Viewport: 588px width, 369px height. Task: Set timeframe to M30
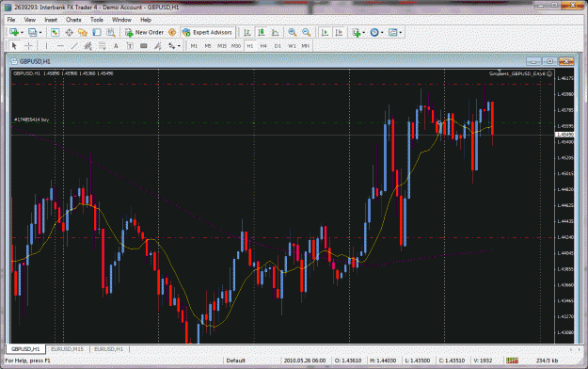(235, 46)
